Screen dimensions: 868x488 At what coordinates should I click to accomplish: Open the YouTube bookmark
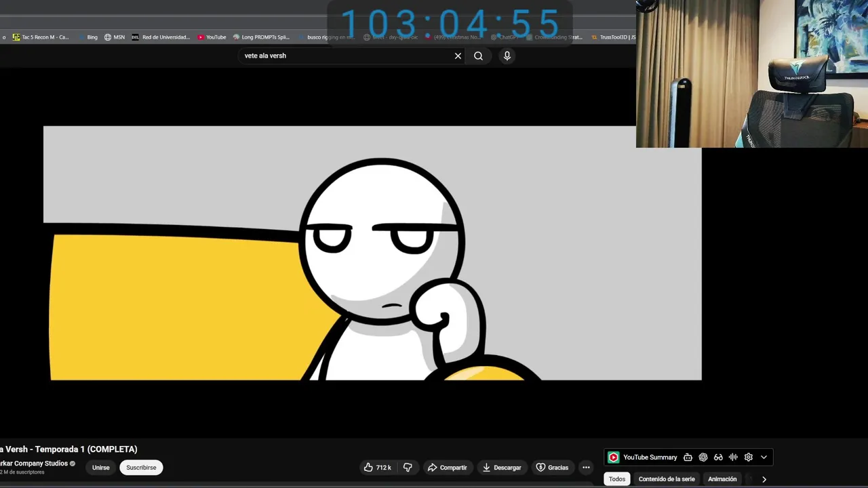tap(212, 37)
